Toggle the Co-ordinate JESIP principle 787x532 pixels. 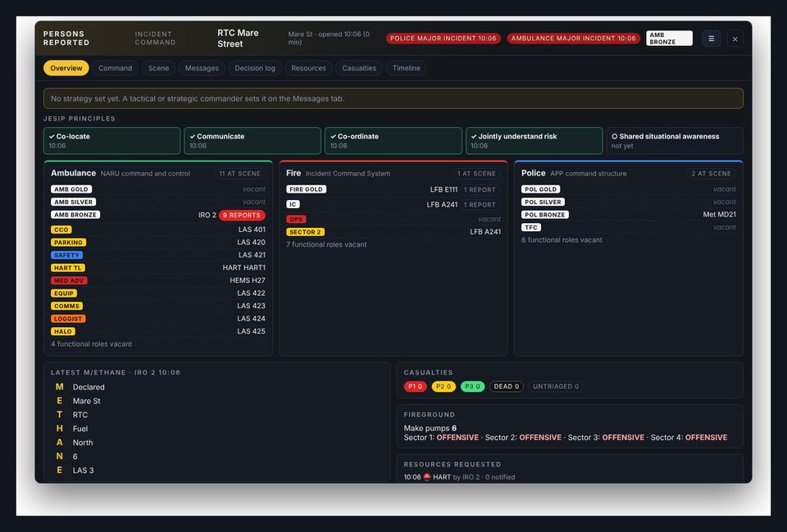pyautogui.click(x=393, y=140)
